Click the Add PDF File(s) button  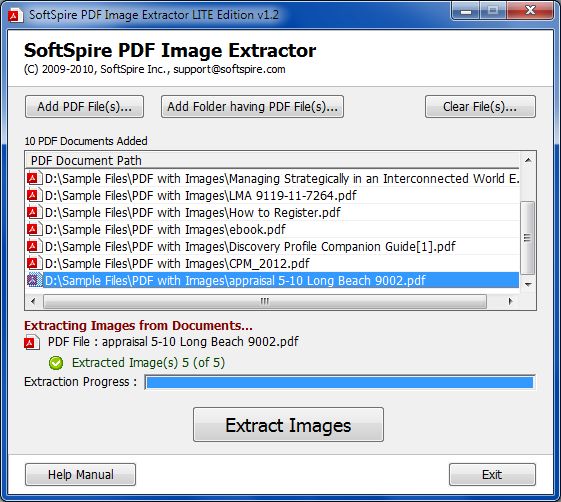(84, 107)
